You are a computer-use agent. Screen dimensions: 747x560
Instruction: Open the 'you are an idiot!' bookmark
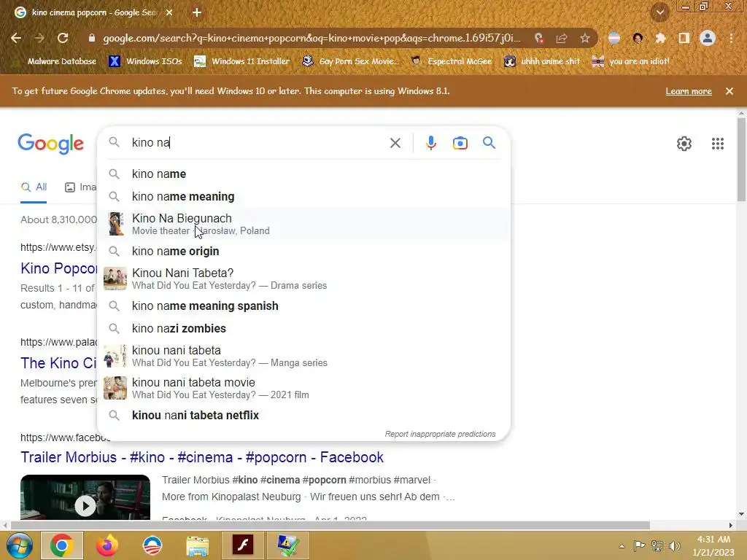[631, 61]
